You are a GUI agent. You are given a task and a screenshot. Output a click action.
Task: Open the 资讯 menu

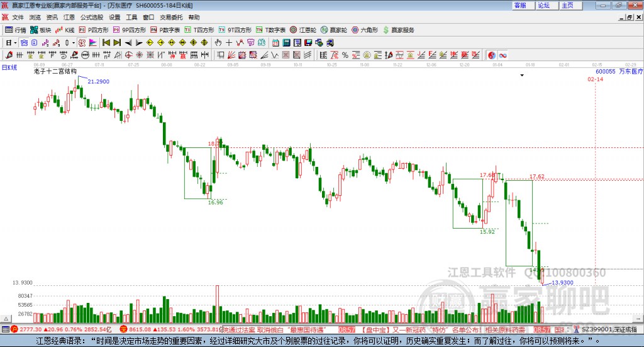tap(52, 17)
